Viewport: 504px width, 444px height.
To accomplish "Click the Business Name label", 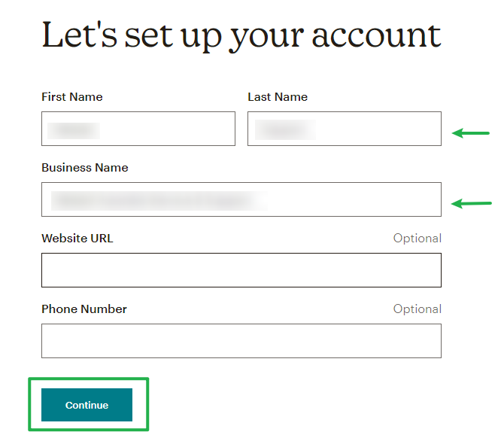I will tap(85, 168).
